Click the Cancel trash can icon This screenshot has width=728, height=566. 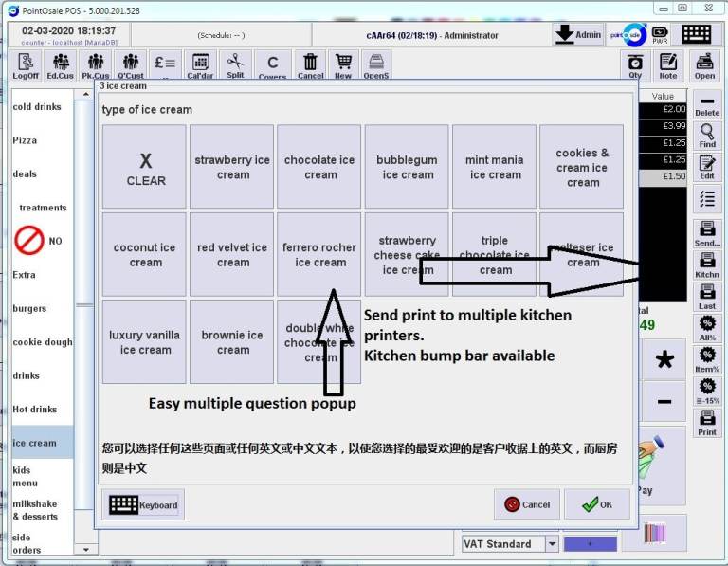(310, 65)
